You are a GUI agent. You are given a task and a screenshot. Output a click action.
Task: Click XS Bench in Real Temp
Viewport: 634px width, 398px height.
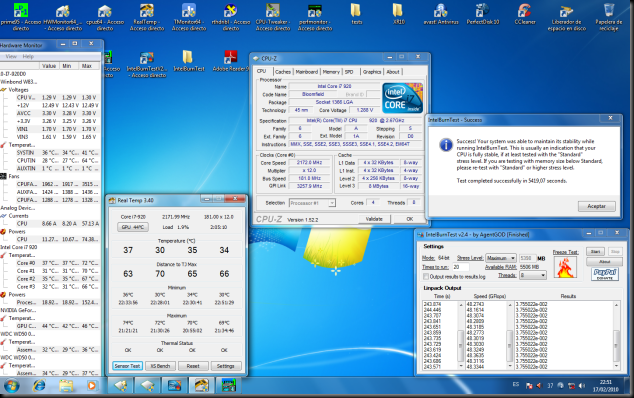coord(161,366)
